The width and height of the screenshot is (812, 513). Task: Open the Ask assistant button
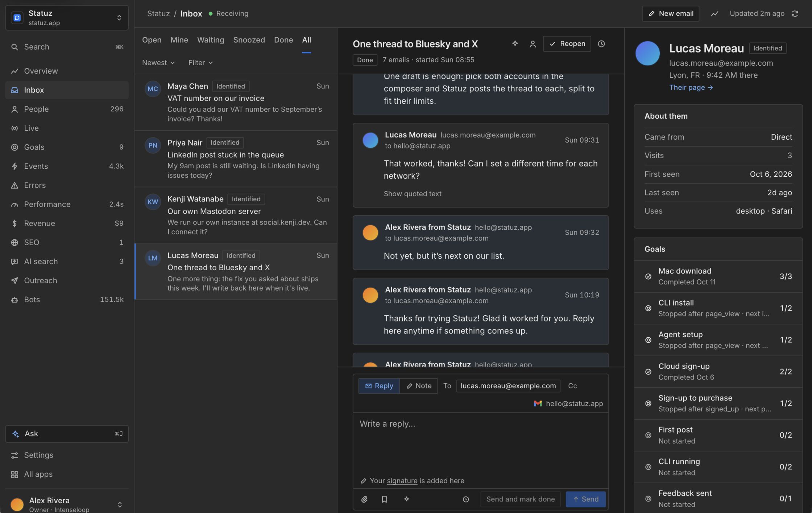click(x=67, y=434)
